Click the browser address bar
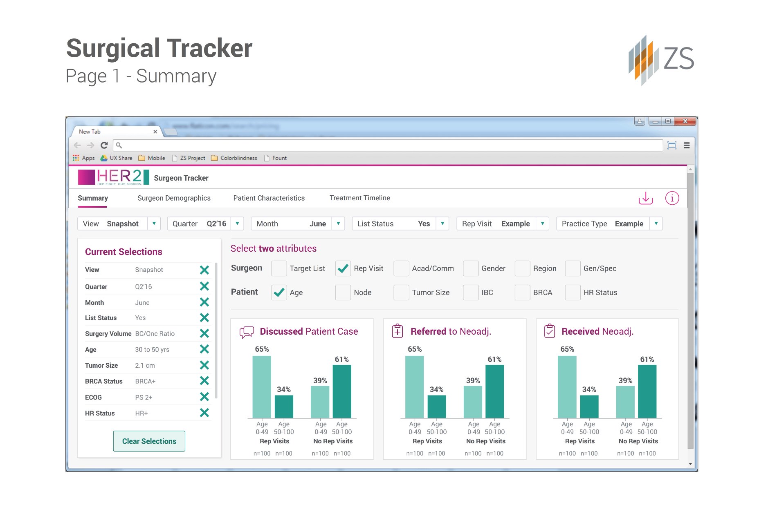 pyautogui.click(x=388, y=145)
